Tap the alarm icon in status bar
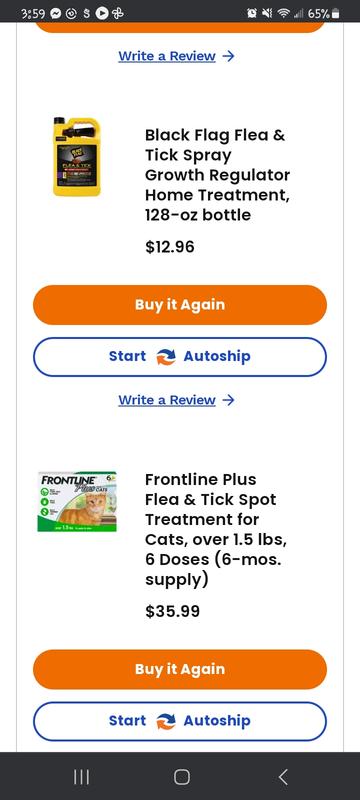Viewport: 360px width, 800px height. coord(251,14)
